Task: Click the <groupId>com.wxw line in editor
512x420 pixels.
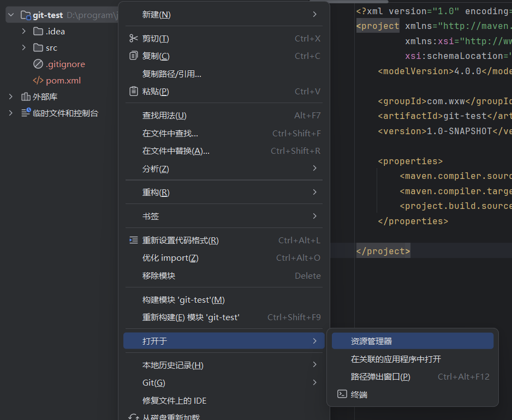Action: 445,101
